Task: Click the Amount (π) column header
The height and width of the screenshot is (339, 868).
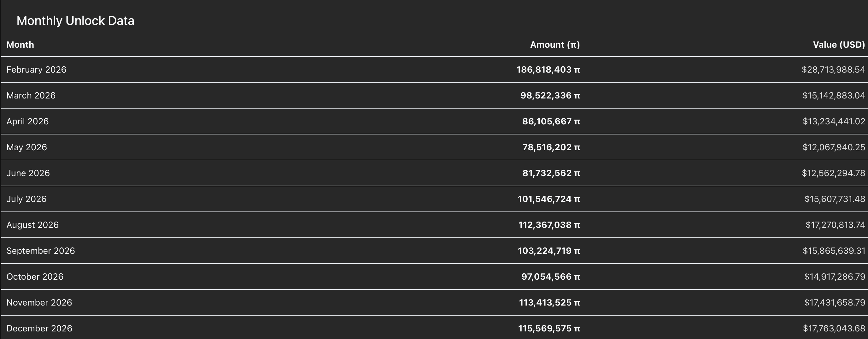Action: (x=554, y=45)
